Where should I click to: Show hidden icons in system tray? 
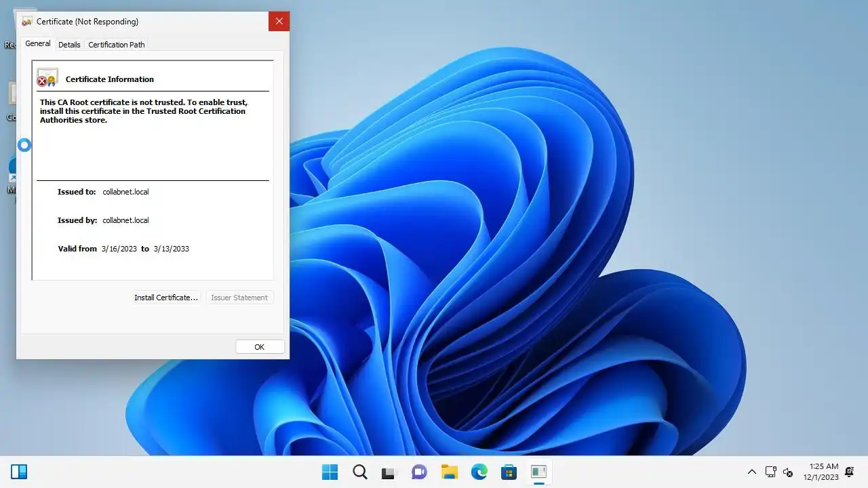click(x=751, y=472)
